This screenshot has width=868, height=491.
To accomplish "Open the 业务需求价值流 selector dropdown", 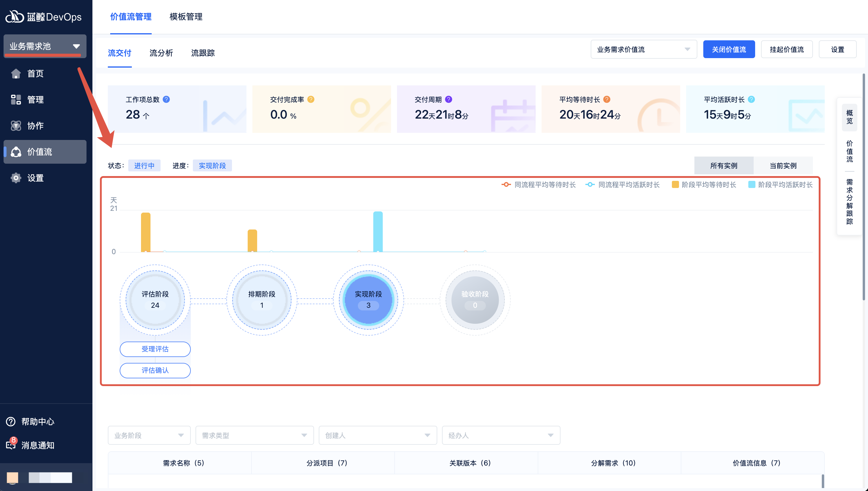I will (643, 50).
